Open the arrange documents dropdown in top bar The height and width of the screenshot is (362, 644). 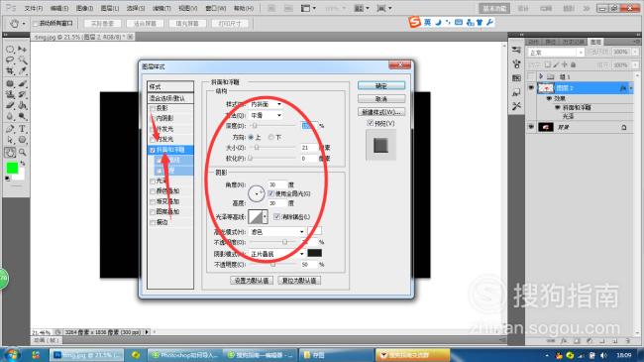tap(361, 8)
